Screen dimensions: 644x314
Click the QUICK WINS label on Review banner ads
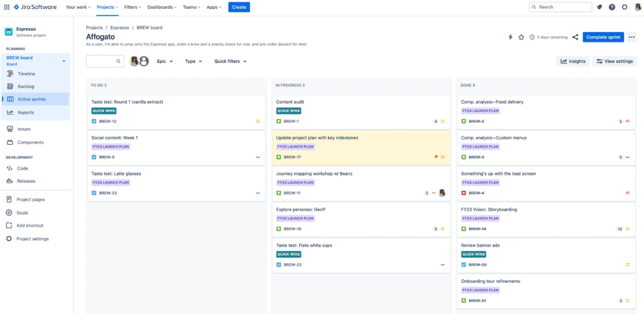click(x=474, y=254)
